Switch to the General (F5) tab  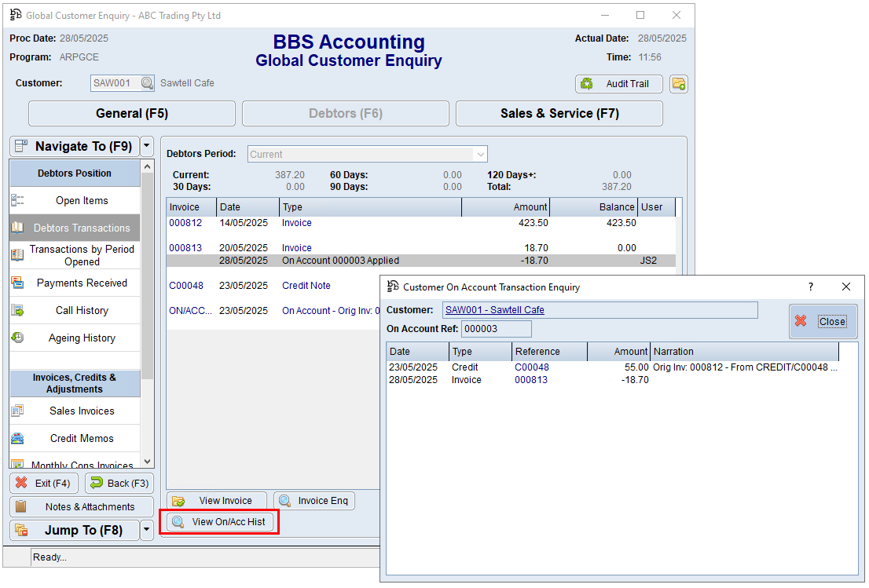click(132, 114)
